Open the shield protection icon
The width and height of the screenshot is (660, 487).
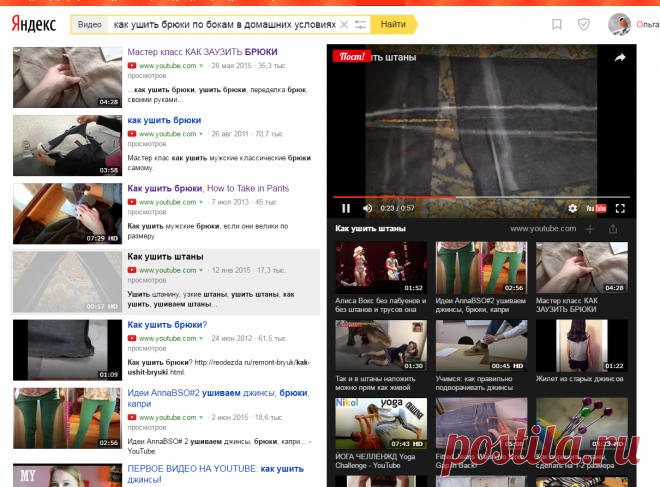583,24
